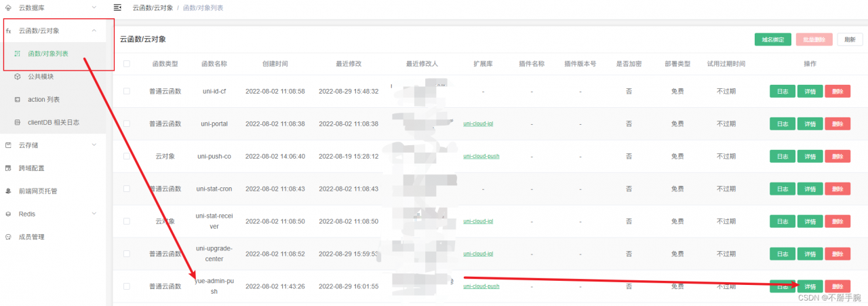Open uni-cloud-push link in yue-admin-push row
Viewport: 868px width, 306px height.
(481, 287)
